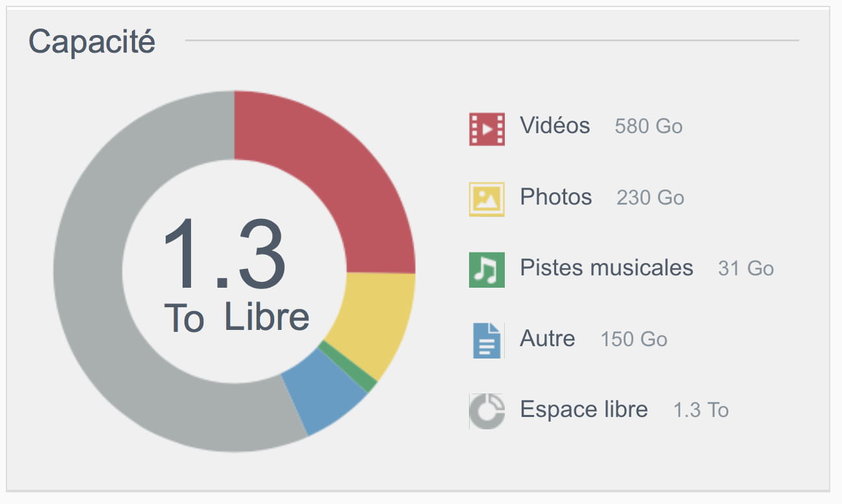Click the 230 Go photos value
Viewport: 842px width, 504px height.
(650, 197)
